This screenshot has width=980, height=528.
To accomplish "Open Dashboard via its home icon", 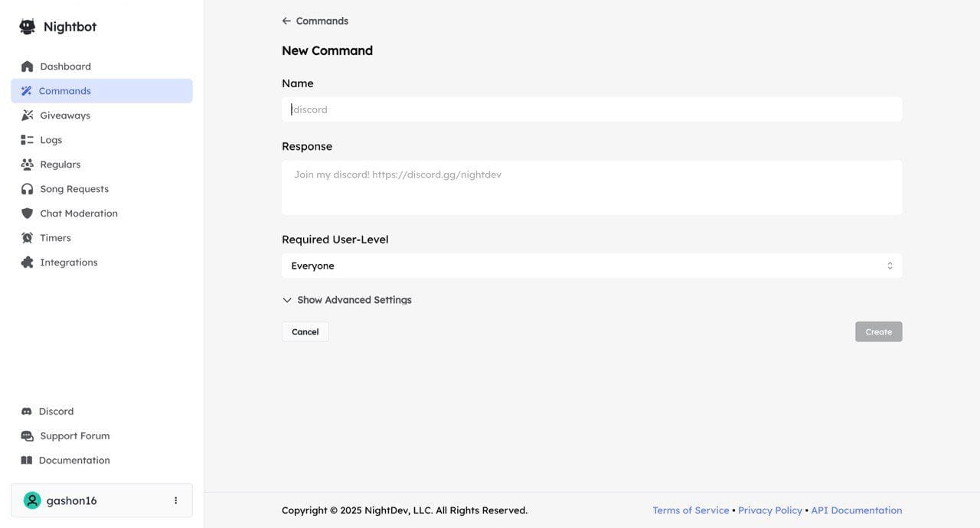I will tap(28, 67).
